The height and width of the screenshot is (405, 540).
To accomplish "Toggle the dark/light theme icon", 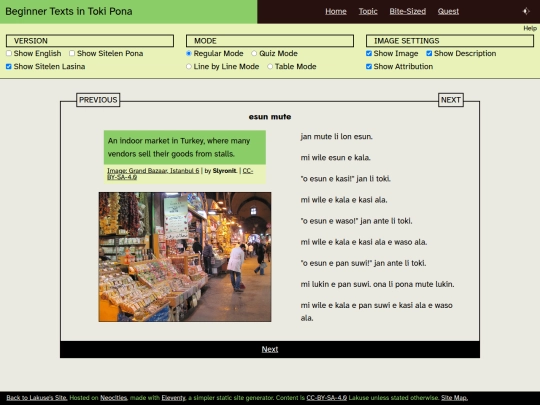I will [x=526, y=11].
